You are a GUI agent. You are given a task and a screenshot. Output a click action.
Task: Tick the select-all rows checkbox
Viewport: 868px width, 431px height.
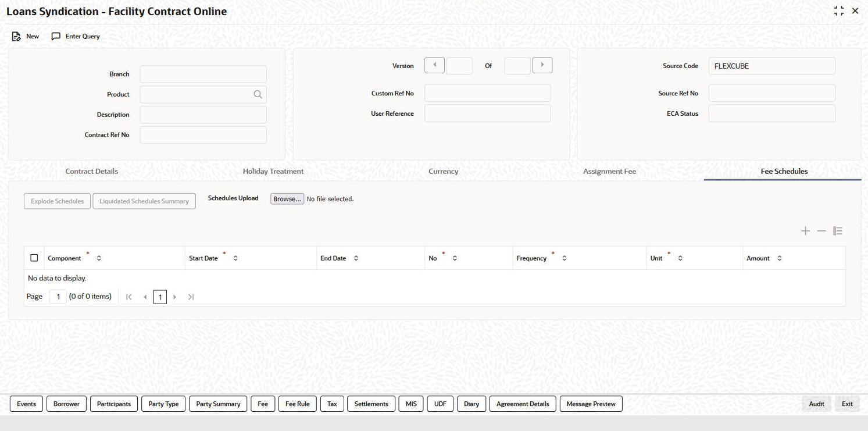(x=34, y=258)
